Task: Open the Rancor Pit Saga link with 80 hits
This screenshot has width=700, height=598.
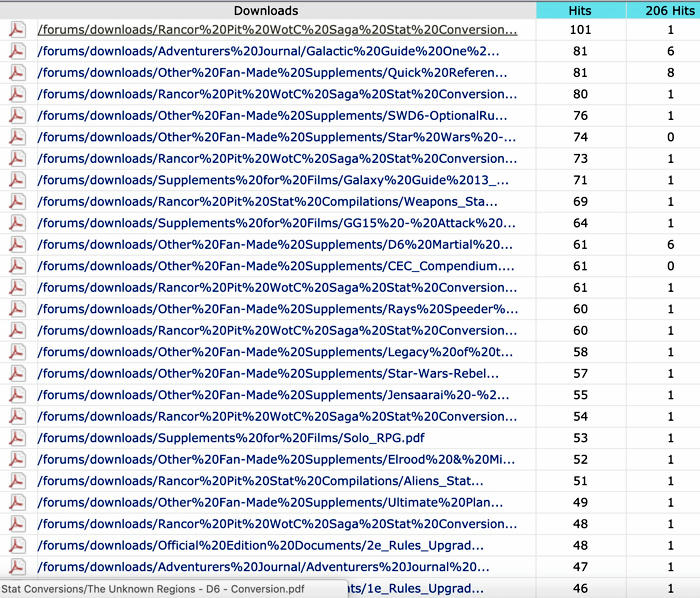Action: [277, 94]
